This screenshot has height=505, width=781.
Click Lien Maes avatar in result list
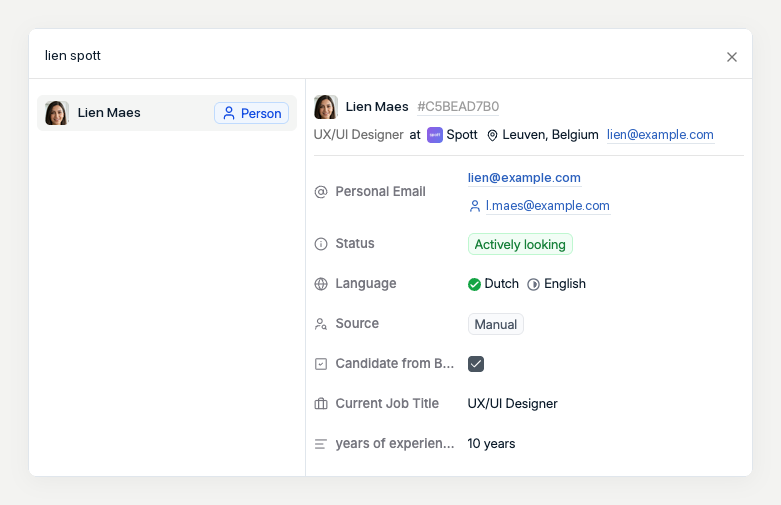pos(57,113)
